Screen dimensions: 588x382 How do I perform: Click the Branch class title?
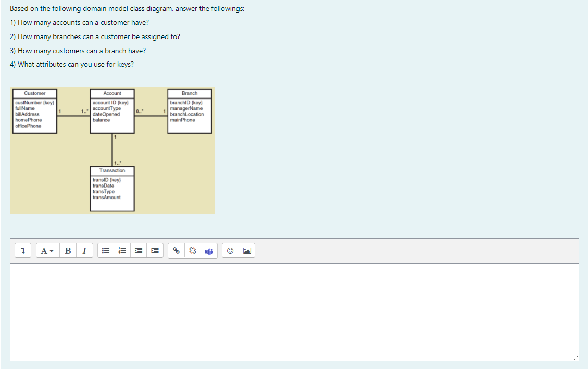190,93
